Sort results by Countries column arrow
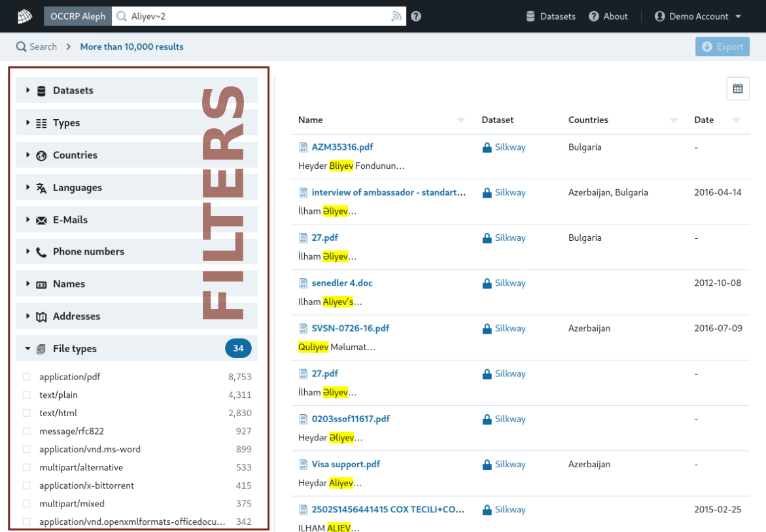This screenshot has height=532, width=766. tap(674, 120)
